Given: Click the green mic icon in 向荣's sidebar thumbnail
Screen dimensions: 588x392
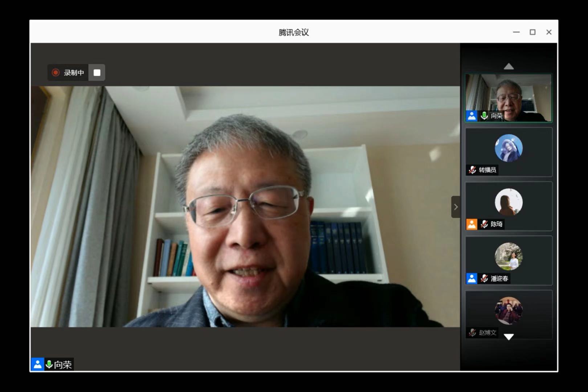Looking at the screenshot, I should point(484,116).
